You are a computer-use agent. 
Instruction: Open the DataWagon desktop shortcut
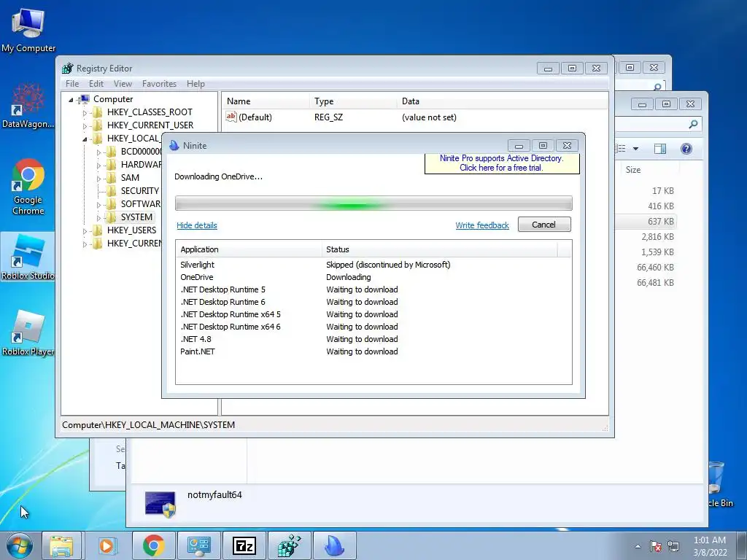pyautogui.click(x=28, y=106)
